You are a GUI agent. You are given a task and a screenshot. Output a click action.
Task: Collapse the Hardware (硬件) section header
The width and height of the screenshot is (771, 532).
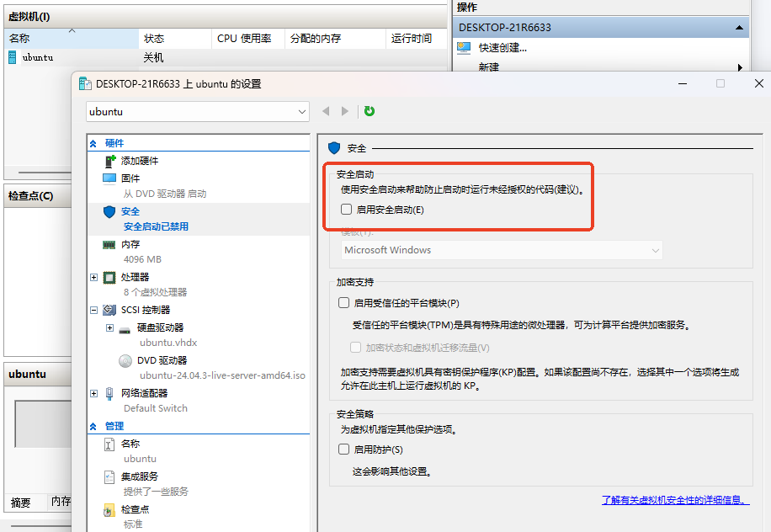(93, 144)
